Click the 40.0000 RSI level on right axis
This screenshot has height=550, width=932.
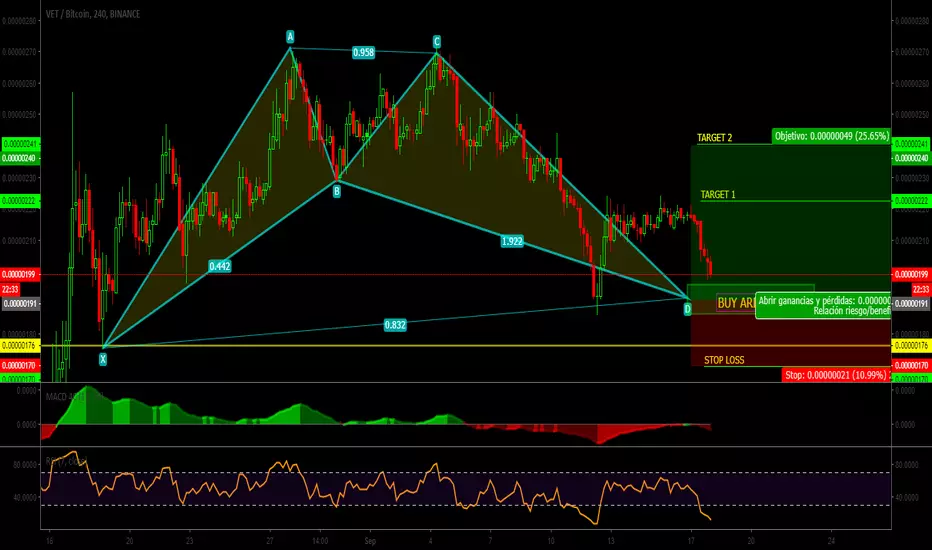[907, 498]
